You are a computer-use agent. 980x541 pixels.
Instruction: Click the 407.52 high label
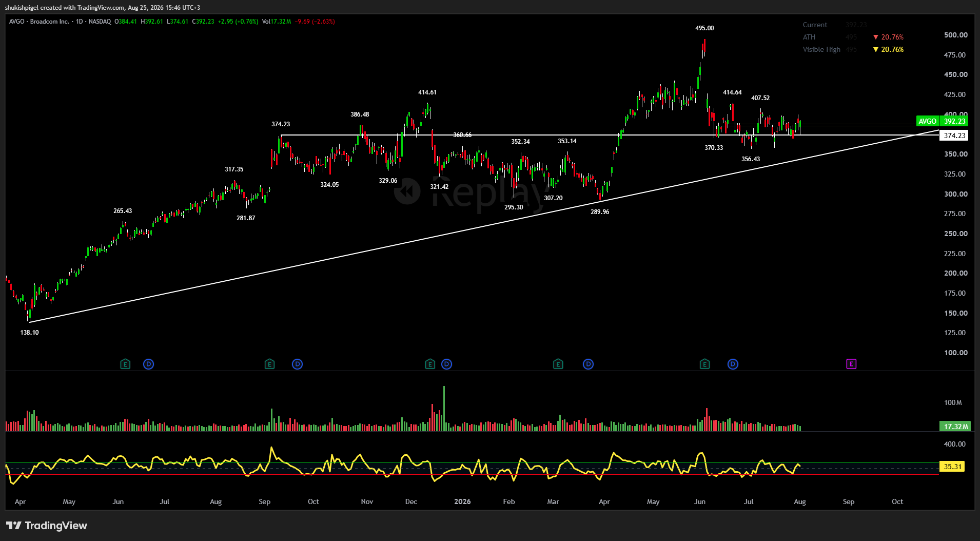point(760,98)
